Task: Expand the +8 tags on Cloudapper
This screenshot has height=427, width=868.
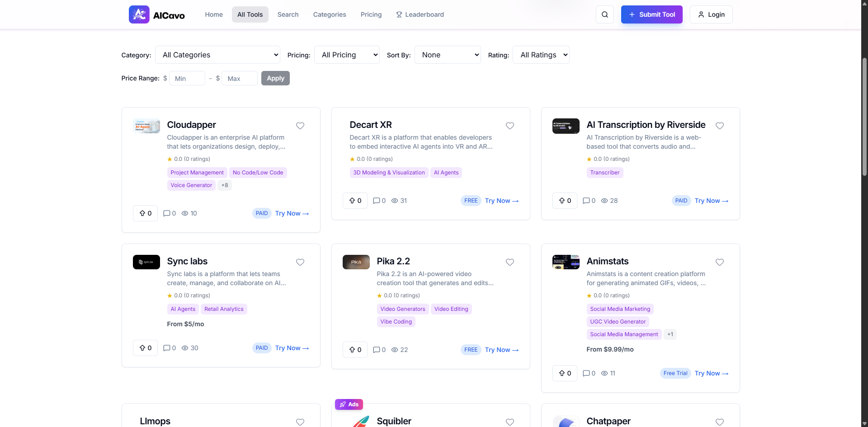Action: (225, 185)
